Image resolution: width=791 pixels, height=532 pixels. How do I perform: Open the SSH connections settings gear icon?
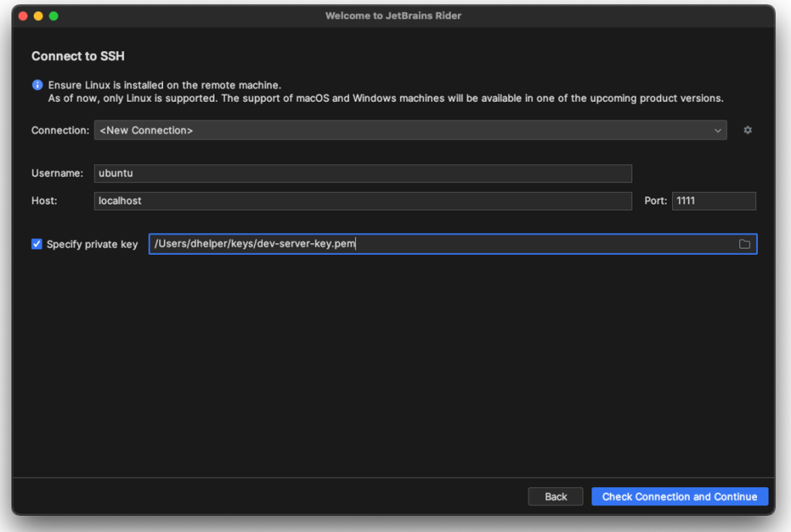point(747,130)
